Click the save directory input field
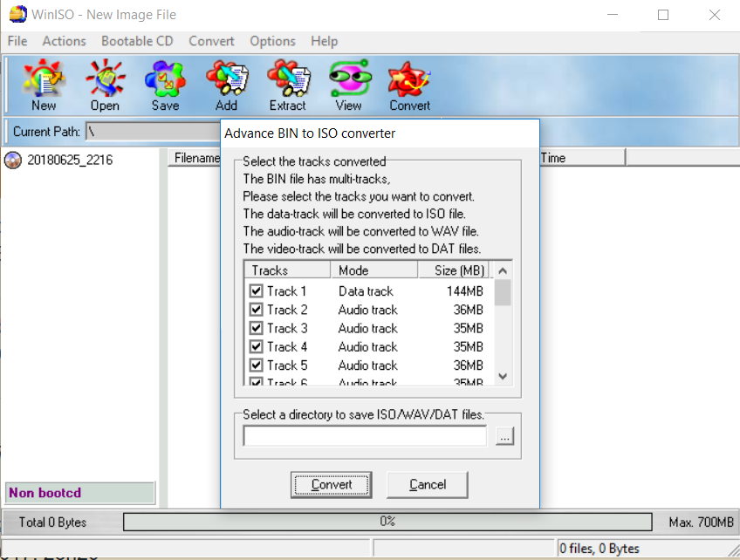Screen dimensions: 740x560 pyautogui.click(x=365, y=436)
